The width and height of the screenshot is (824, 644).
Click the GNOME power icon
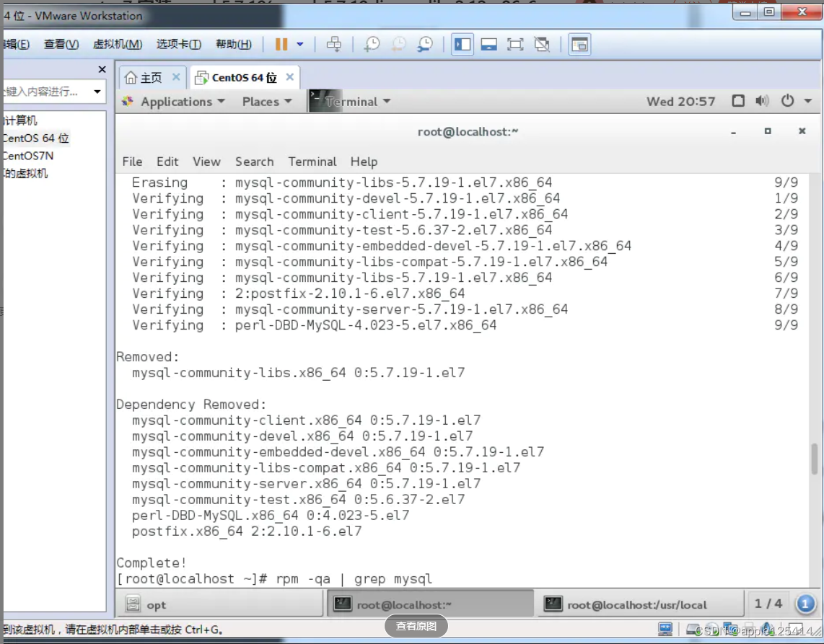pyautogui.click(x=786, y=102)
